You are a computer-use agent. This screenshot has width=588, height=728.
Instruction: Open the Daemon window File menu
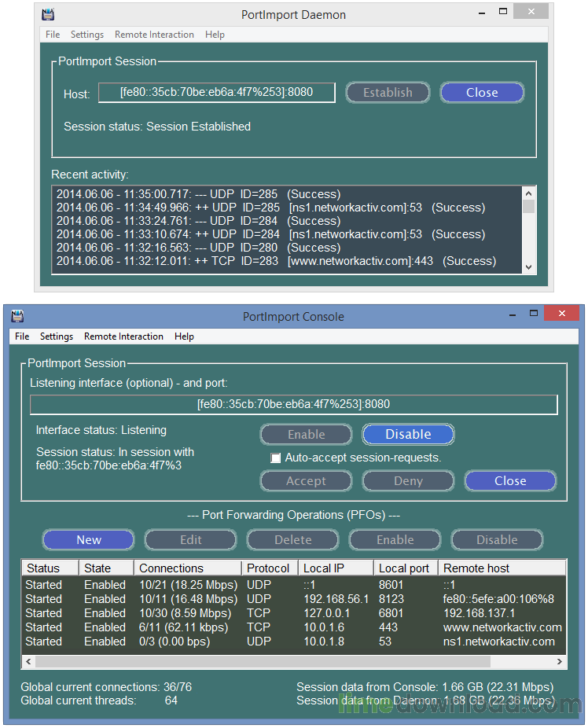click(x=53, y=35)
